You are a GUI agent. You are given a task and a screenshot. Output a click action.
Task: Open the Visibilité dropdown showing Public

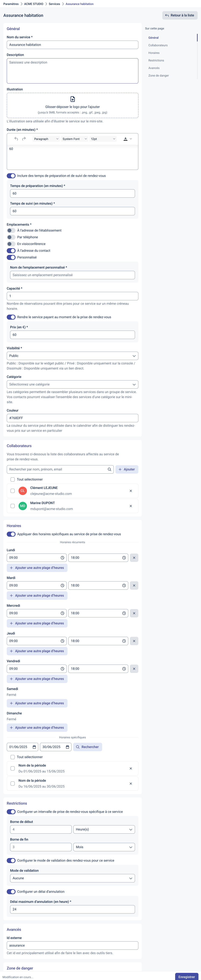click(72, 356)
